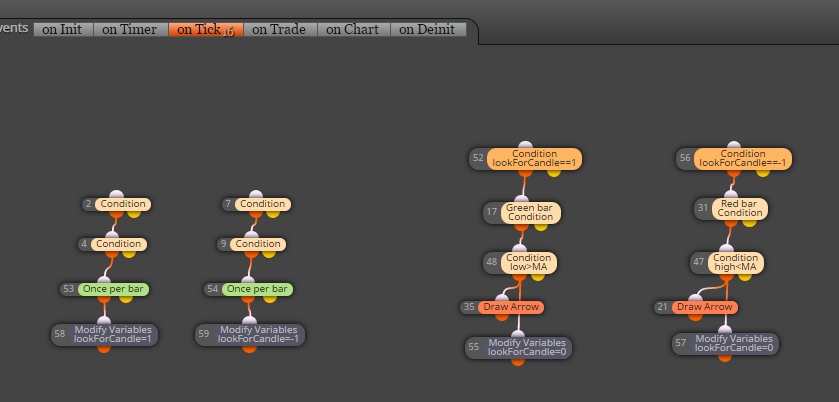Click yellow output port of Condition block 2
This screenshot has height=402, width=839.
[134, 213]
